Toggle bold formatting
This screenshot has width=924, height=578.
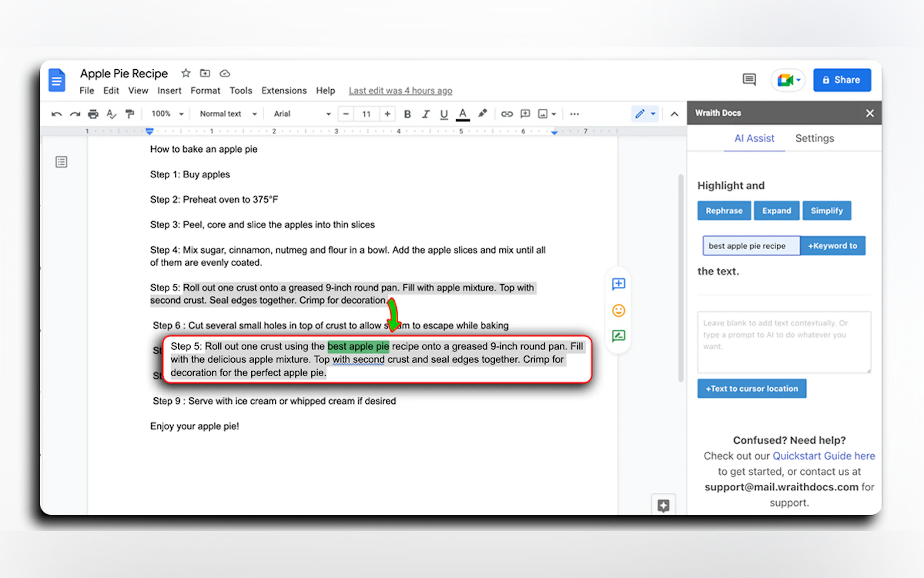[x=407, y=114]
